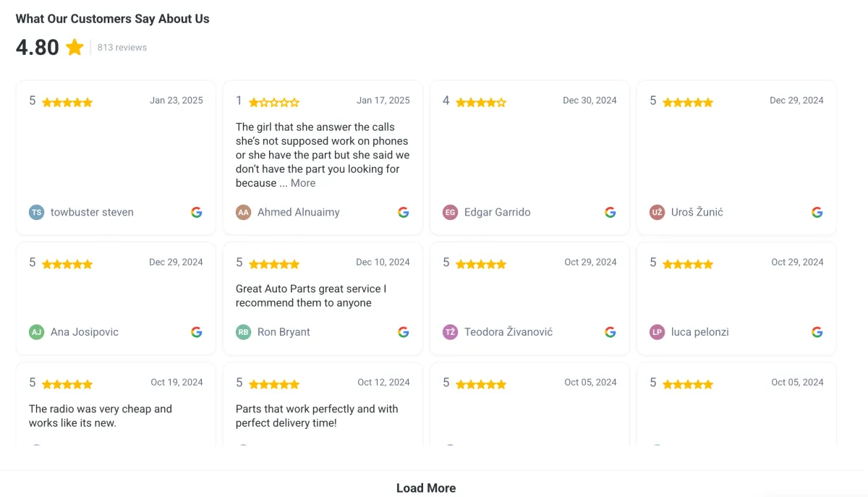Screen dimensions: 868x497
Task: Click the Google icon on Uroš Žunić's review
Action: (x=817, y=212)
